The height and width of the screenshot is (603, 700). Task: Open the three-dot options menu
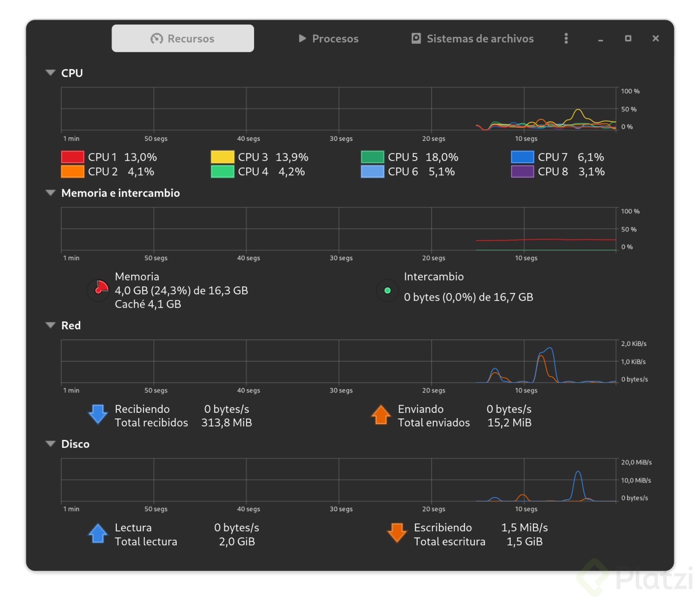566,38
